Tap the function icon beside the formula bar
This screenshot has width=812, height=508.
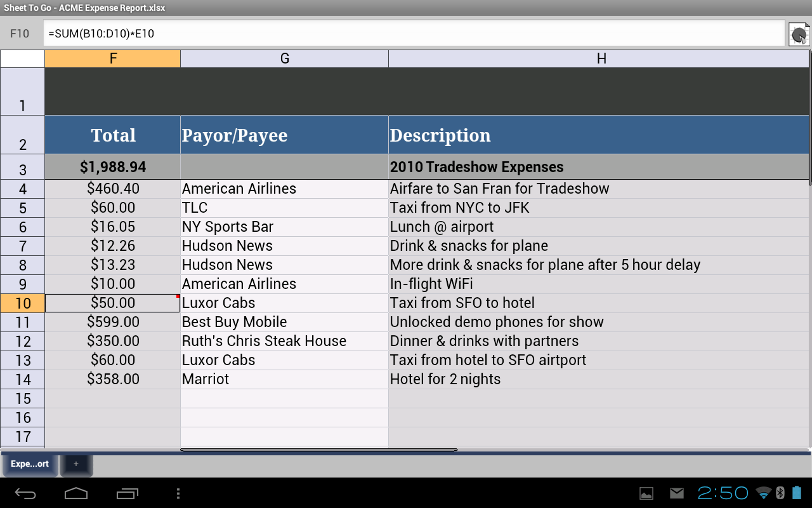(x=799, y=34)
